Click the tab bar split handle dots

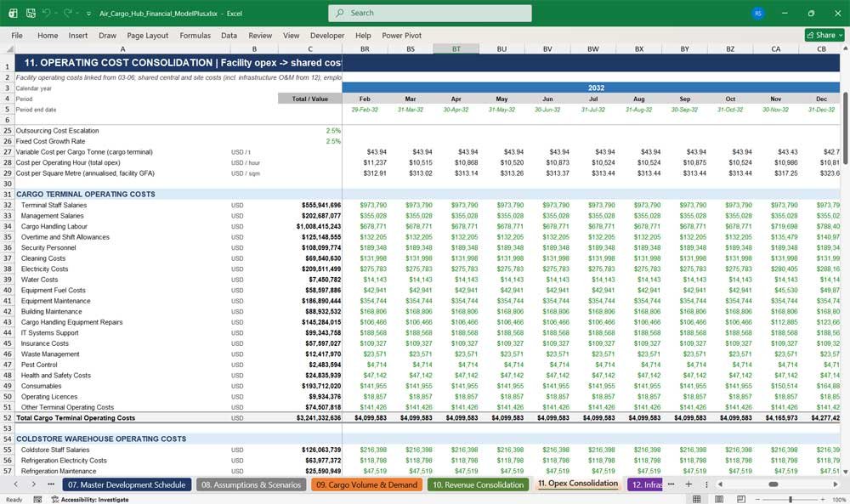(x=706, y=484)
